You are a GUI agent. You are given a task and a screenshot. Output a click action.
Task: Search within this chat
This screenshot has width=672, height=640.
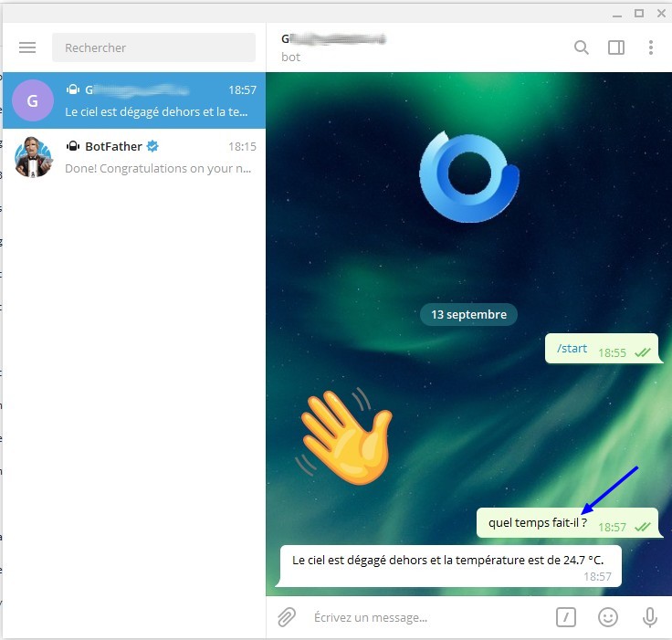(581, 47)
